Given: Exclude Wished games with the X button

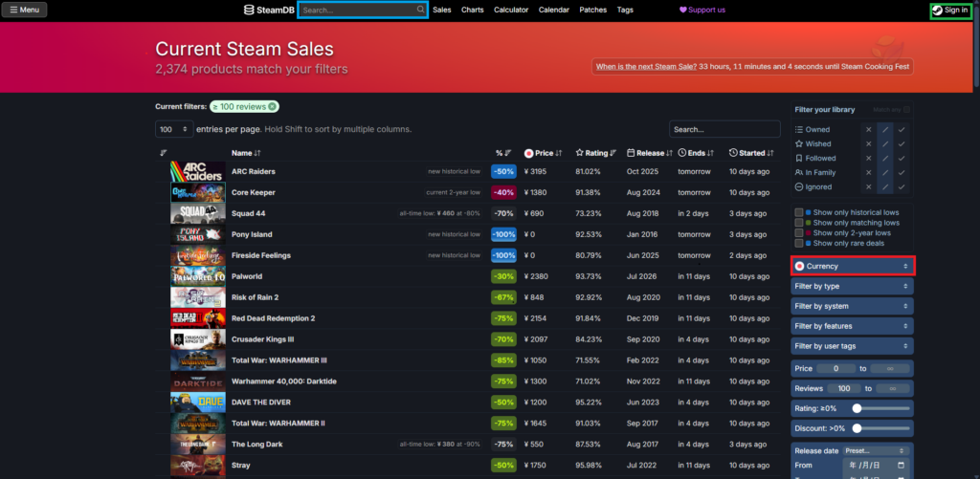Looking at the screenshot, I should pos(868,144).
